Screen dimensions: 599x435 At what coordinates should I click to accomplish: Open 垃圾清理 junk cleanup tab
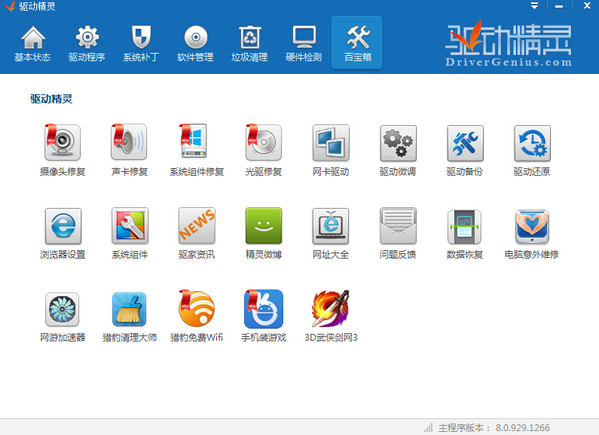[x=249, y=43]
